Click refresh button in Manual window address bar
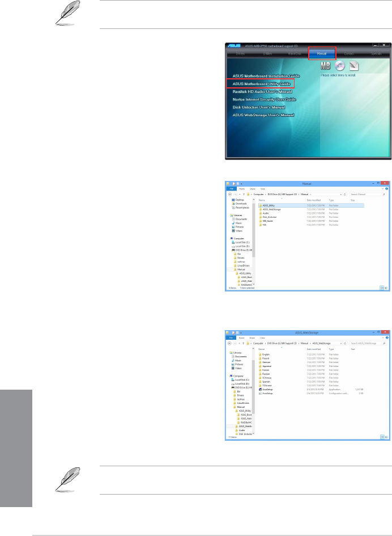The height and width of the screenshot is (536, 392). coord(346,194)
